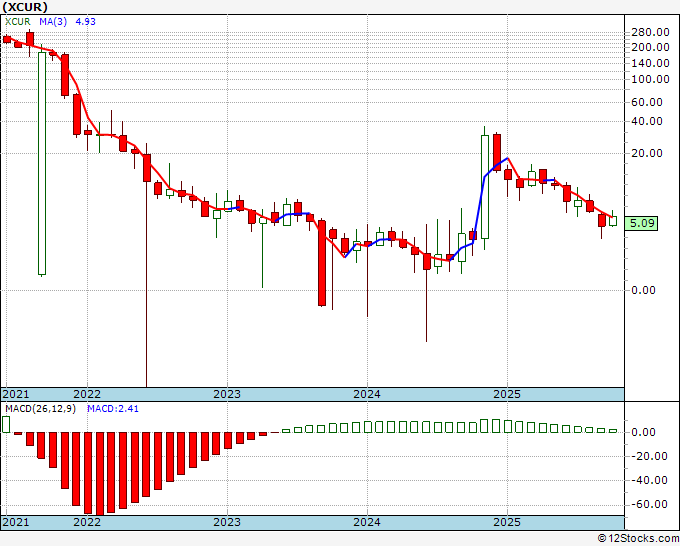The image size is (680, 546).
Task: Click the MACD axis -40.00 label
Action: (x=649, y=481)
